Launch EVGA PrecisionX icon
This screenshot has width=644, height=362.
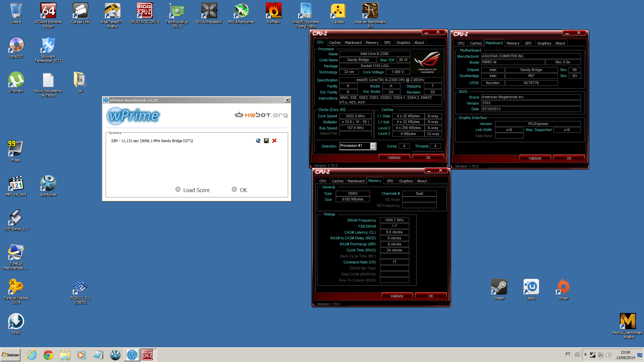[x=209, y=13]
